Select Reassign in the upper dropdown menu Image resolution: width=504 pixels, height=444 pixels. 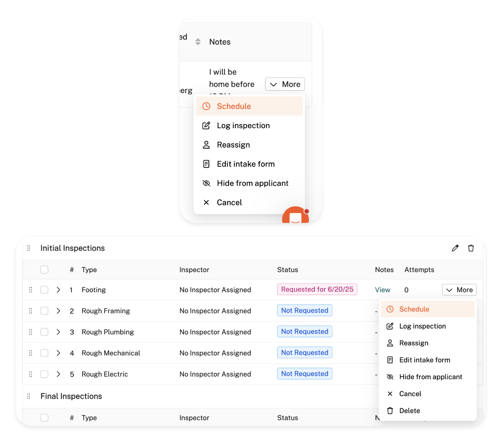(233, 145)
